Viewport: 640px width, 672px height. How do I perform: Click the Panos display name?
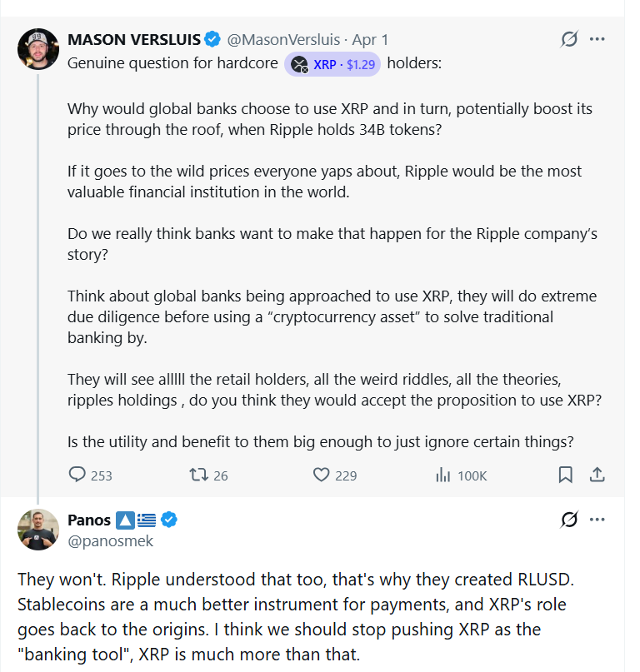(x=88, y=520)
